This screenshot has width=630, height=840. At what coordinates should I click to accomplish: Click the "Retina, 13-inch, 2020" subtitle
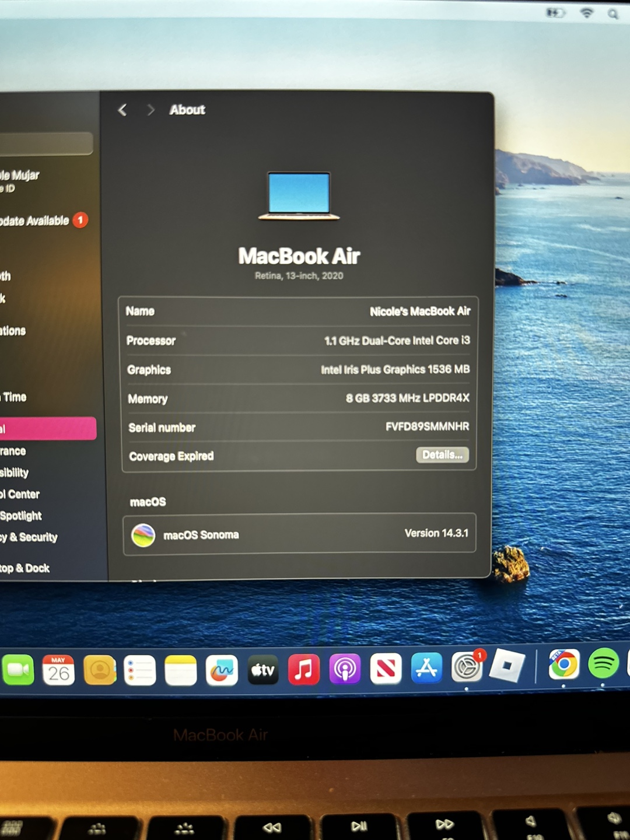299,276
